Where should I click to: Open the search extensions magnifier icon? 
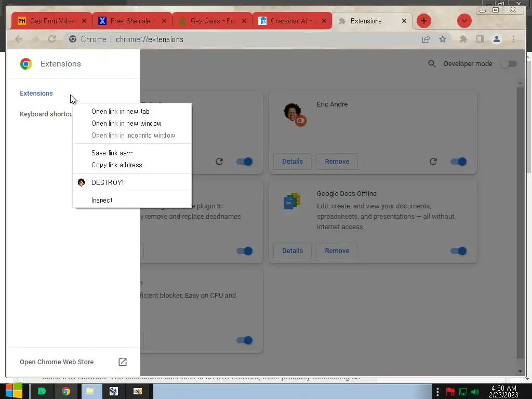[432, 64]
